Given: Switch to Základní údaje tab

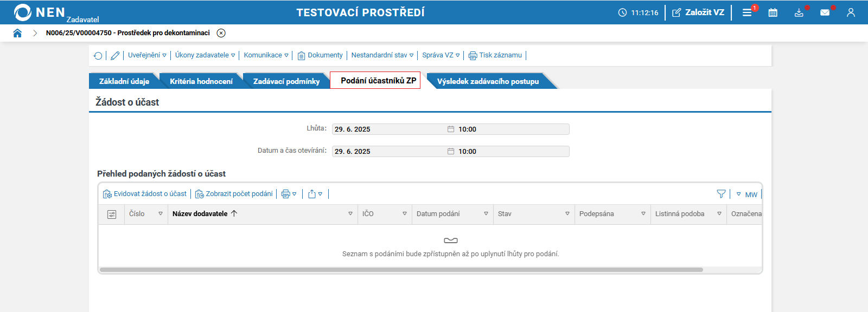Looking at the screenshot, I should coord(124,81).
